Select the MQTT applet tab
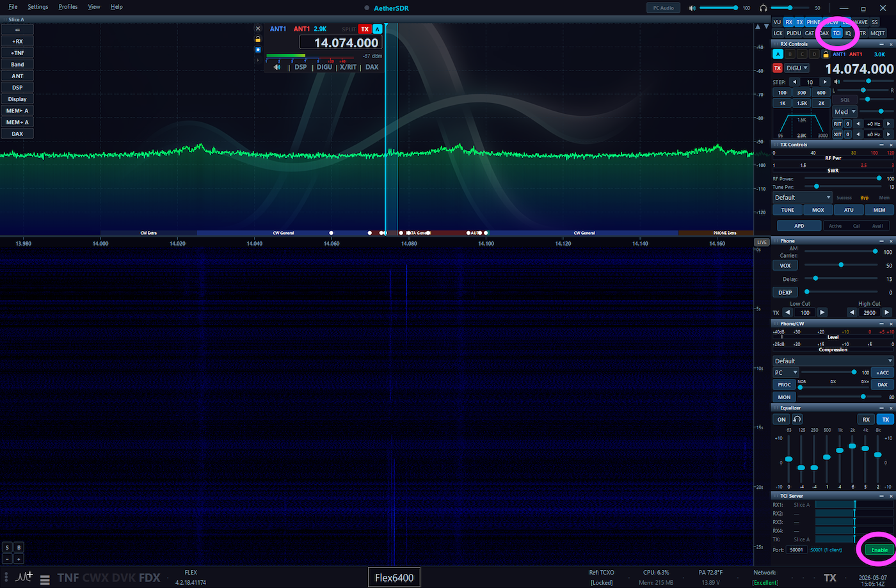 pos(877,33)
